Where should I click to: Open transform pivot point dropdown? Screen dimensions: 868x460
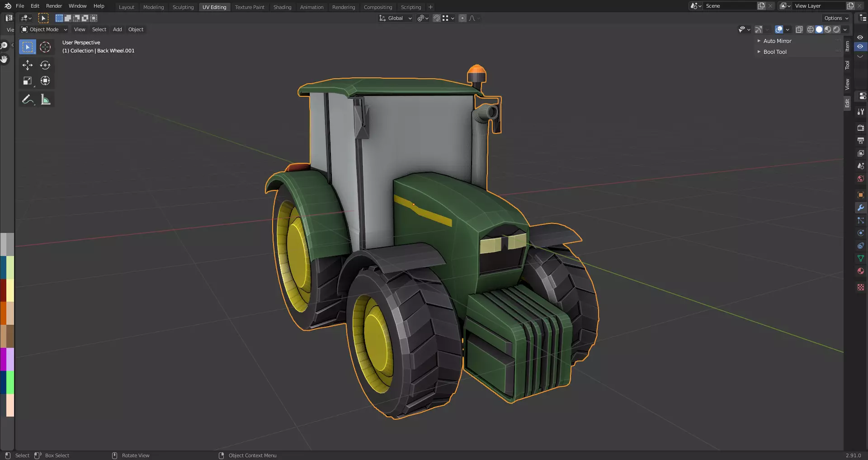pyautogui.click(x=423, y=18)
